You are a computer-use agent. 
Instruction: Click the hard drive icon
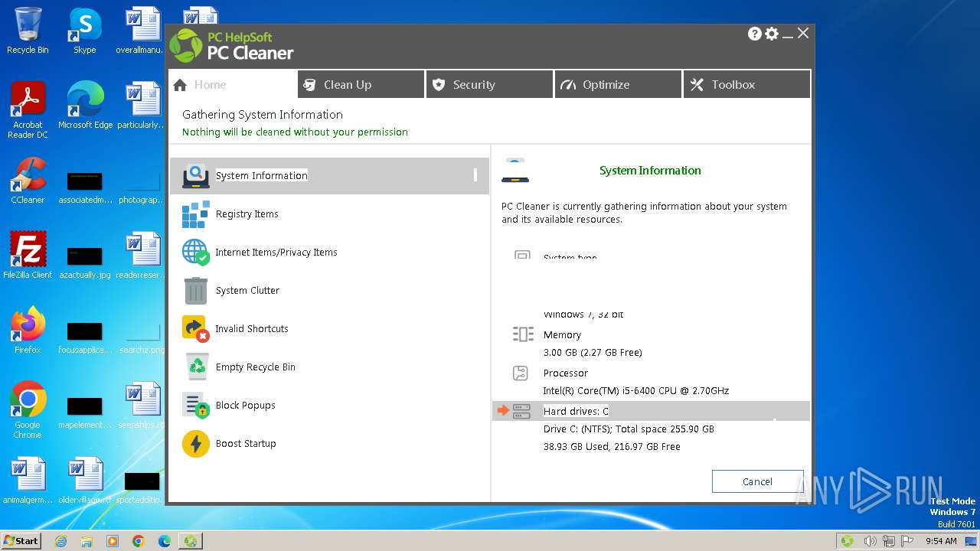click(x=521, y=412)
